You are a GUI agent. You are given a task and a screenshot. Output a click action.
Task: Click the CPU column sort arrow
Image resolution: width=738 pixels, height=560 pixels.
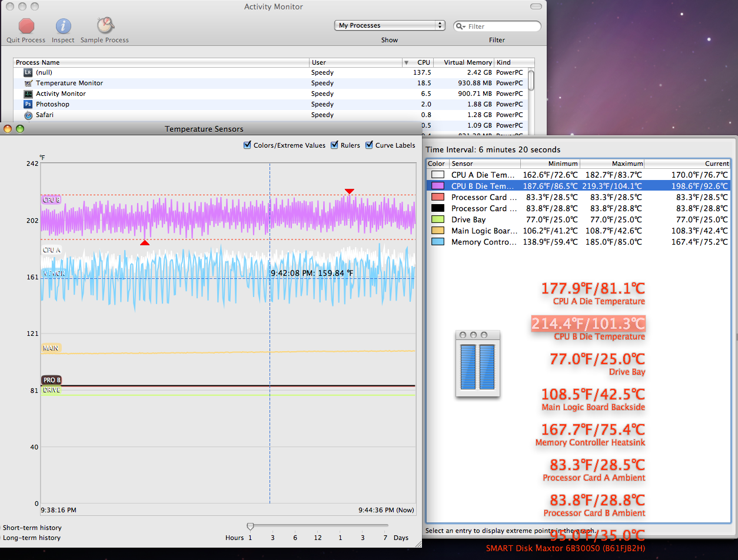click(x=406, y=62)
